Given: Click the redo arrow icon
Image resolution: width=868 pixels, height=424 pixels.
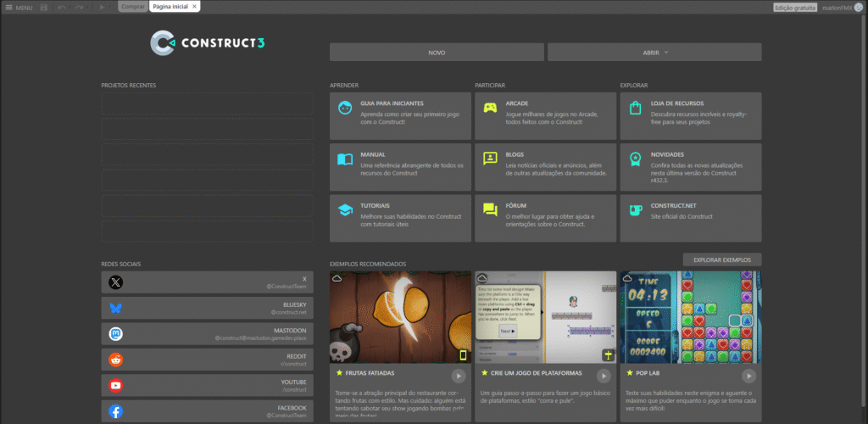Looking at the screenshot, I should tap(79, 8).
